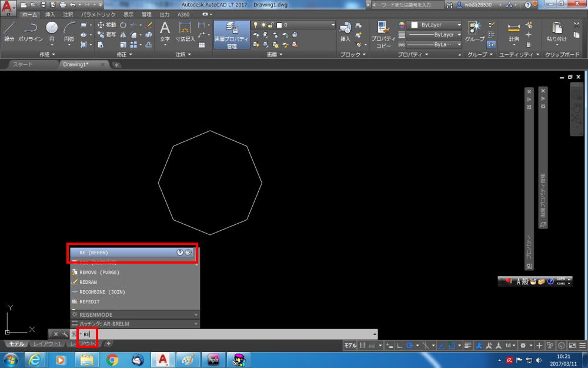Switch to the 注釈 (Annotate) ribbon tab
This screenshot has height=368, width=588.
coord(68,15)
